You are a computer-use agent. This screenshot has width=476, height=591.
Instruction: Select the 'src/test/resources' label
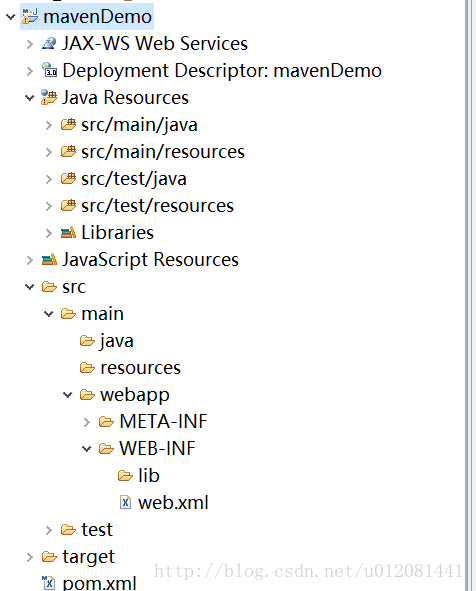tap(158, 206)
